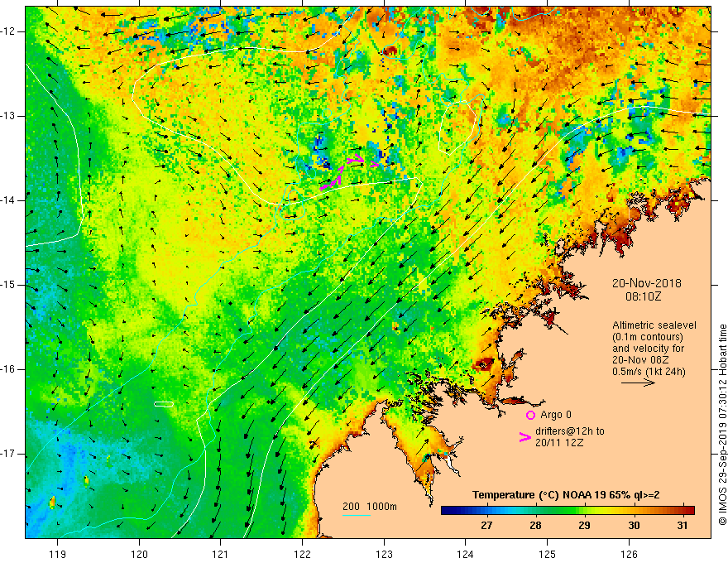Click 'and velocity for' legend text

tap(648, 349)
